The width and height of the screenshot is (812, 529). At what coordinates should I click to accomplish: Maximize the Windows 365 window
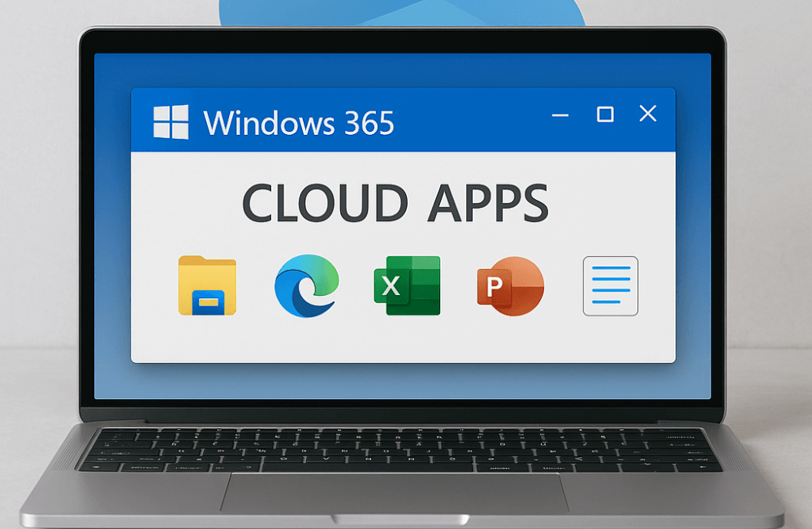click(x=605, y=114)
